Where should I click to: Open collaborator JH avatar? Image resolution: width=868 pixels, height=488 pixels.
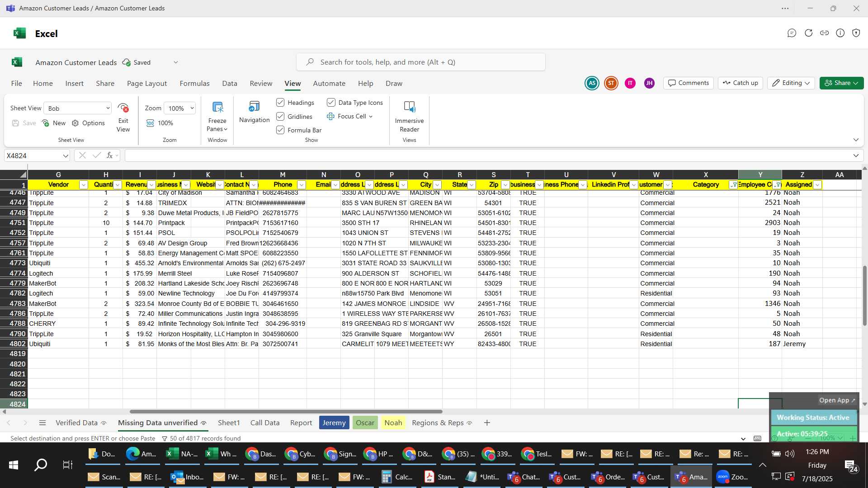[649, 83]
